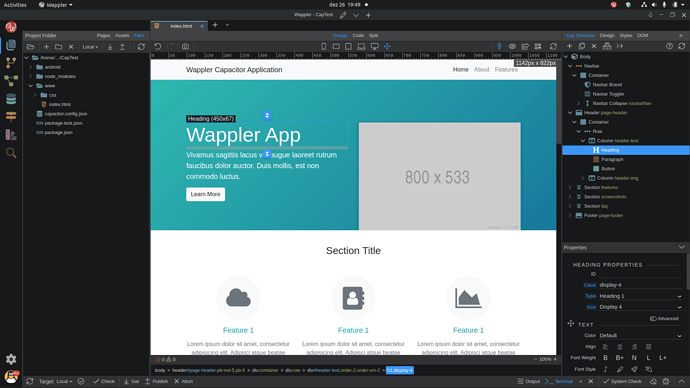Expand the Section features tree node
This screenshot has width=690, height=388.
[x=570, y=187]
